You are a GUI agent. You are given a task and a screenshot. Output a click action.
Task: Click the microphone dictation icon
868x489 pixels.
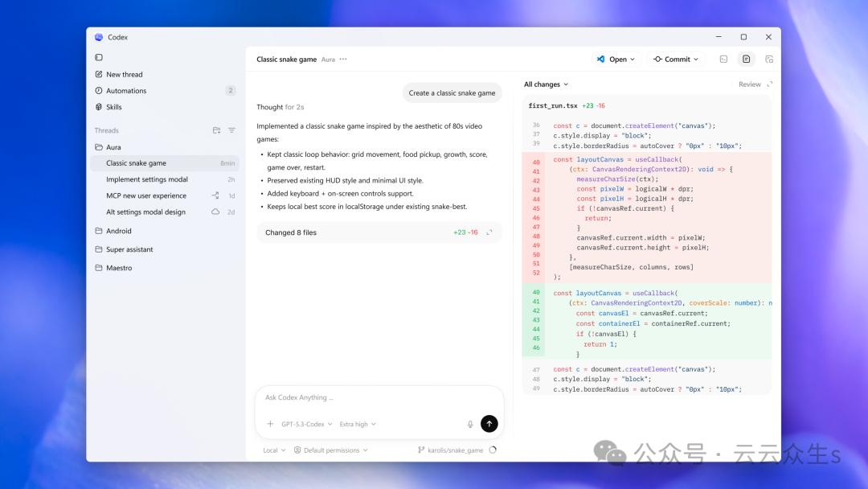click(x=470, y=424)
